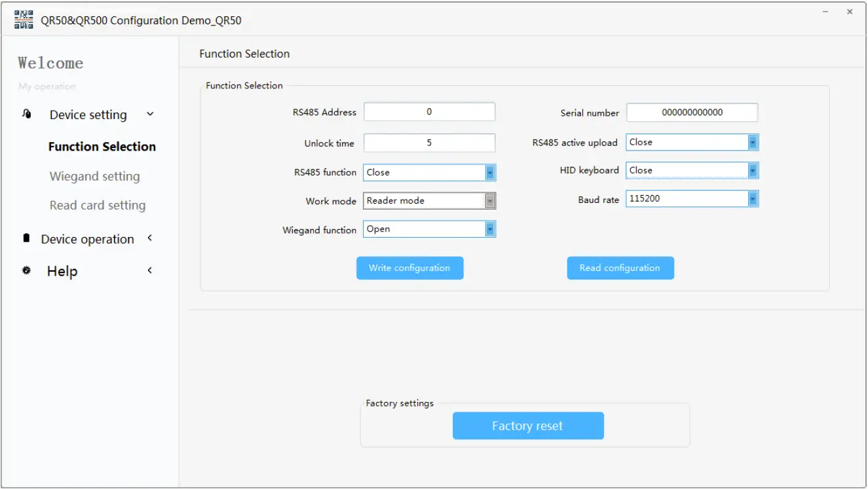868x489 pixels.
Task: Focus the RS485 Address input field
Action: pos(430,112)
